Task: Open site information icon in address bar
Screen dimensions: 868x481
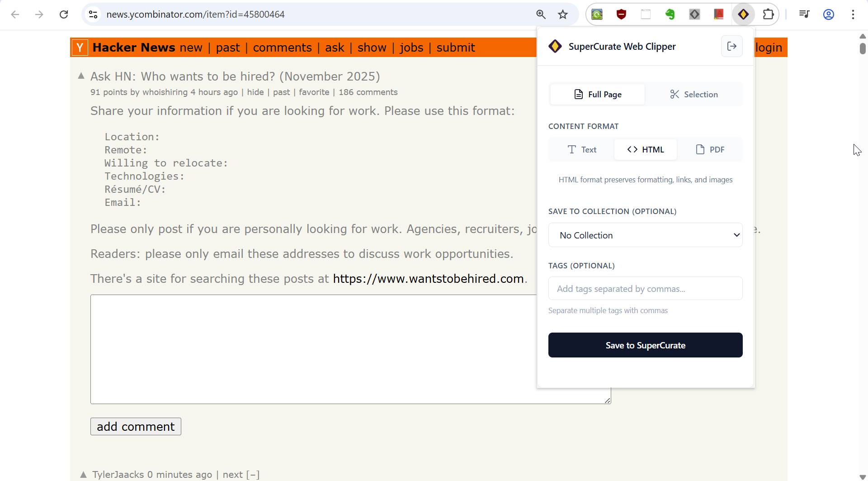Action: 93,14
